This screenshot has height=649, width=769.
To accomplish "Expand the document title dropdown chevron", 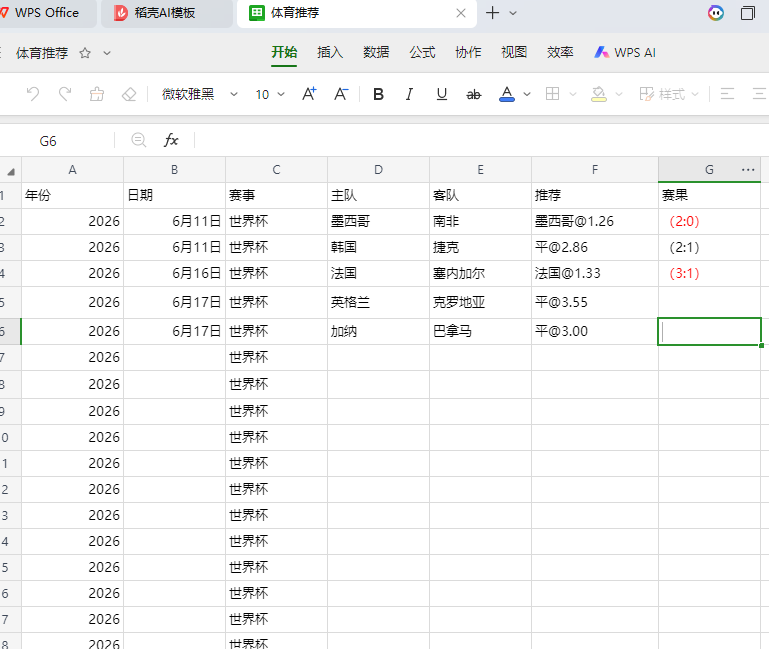I will coord(107,53).
